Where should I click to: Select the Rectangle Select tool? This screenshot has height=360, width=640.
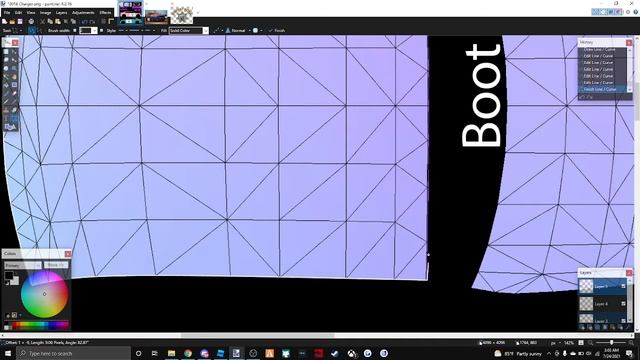pos(6,52)
